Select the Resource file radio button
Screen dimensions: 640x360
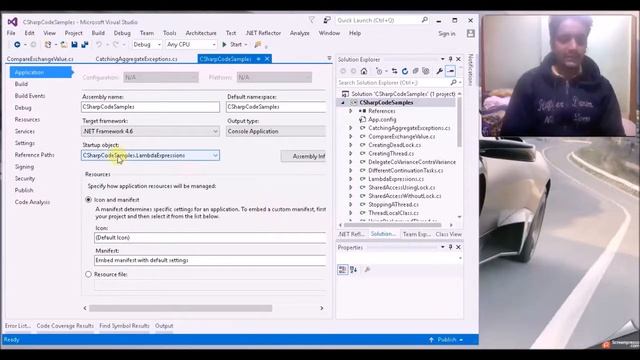(88, 274)
